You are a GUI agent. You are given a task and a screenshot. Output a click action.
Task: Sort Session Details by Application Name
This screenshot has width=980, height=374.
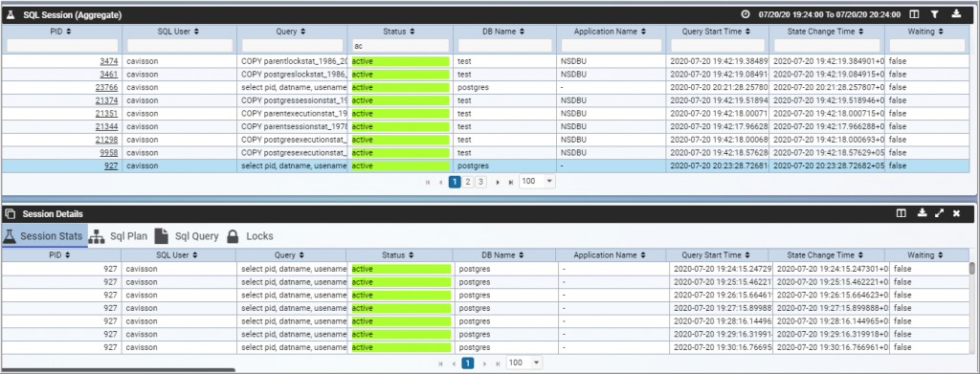click(642, 254)
